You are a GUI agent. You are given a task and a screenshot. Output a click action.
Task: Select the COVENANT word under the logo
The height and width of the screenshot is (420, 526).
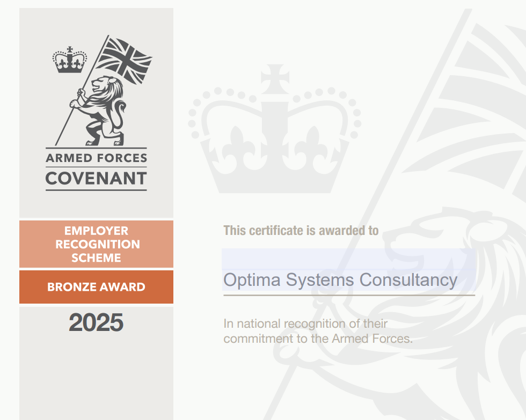coord(96,179)
